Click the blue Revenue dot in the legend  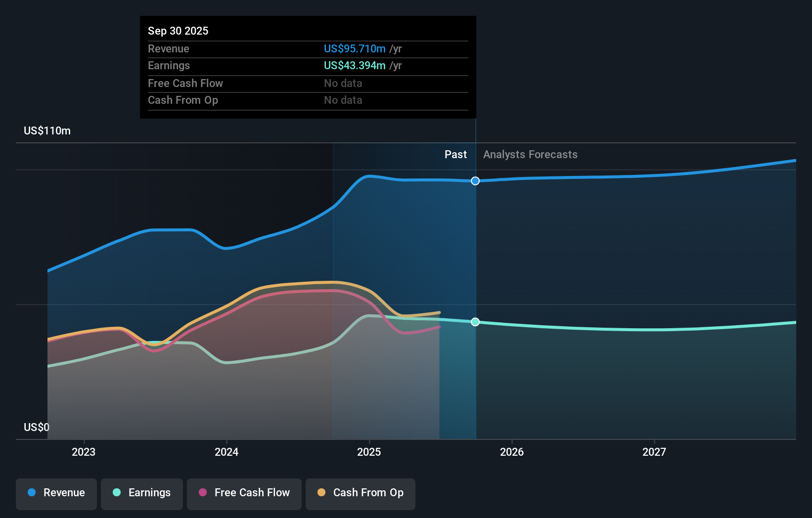pyautogui.click(x=31, y=493)
